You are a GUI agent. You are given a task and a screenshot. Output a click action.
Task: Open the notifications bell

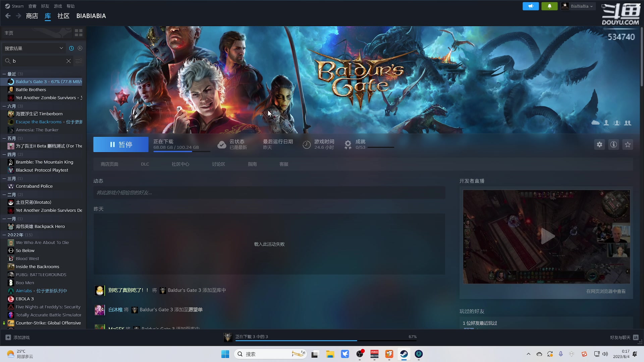click(549, 6)
